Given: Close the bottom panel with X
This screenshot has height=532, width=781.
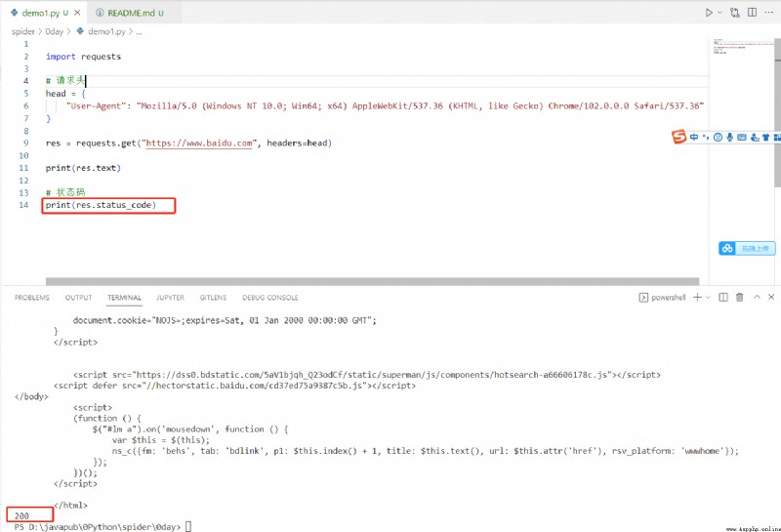Looking at the screenshot, I should pos(771,297).
